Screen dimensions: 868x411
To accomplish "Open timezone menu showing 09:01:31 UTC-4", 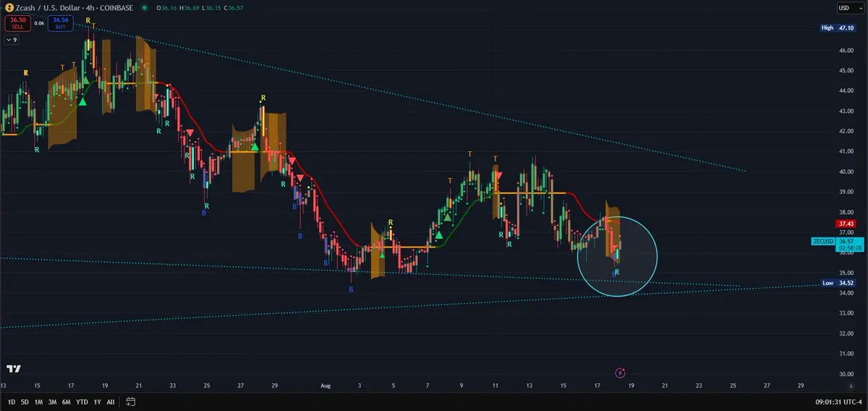I will [x=839, y=401].
